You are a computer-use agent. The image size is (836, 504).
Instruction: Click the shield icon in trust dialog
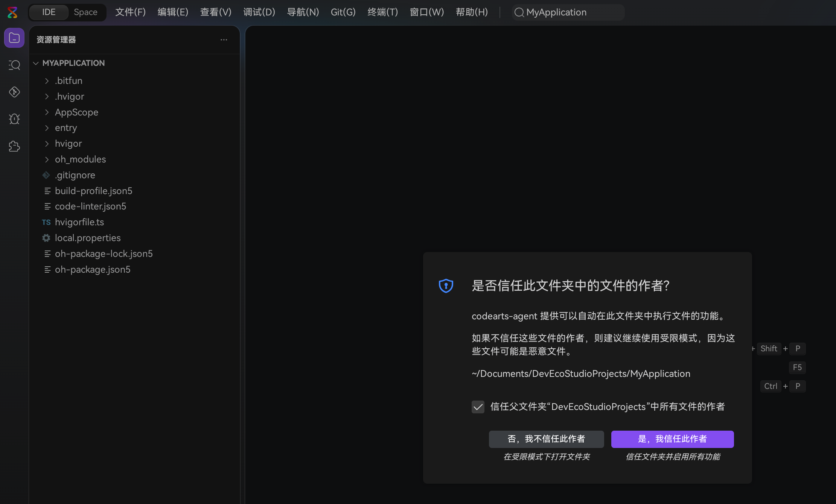click(446, 286)
